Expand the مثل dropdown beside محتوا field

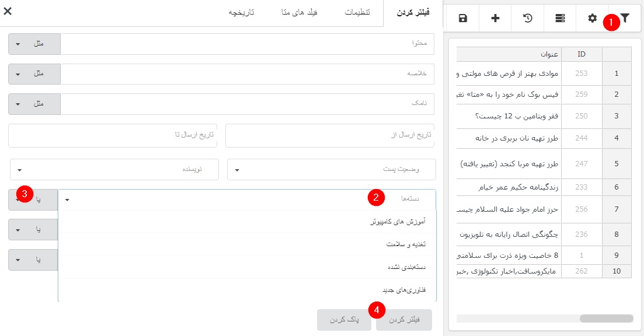point(34,44)
